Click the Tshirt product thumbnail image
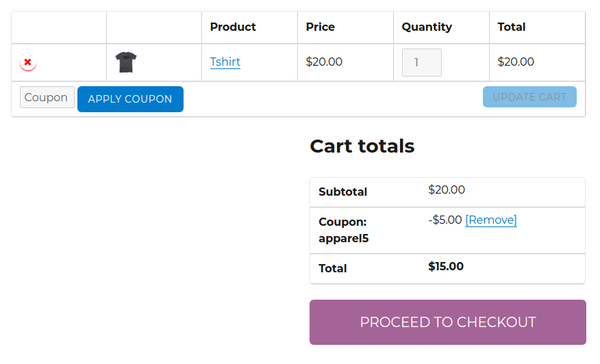Viewport: 600px width, 364px height. pyautogui.click(x=126, y=62)
